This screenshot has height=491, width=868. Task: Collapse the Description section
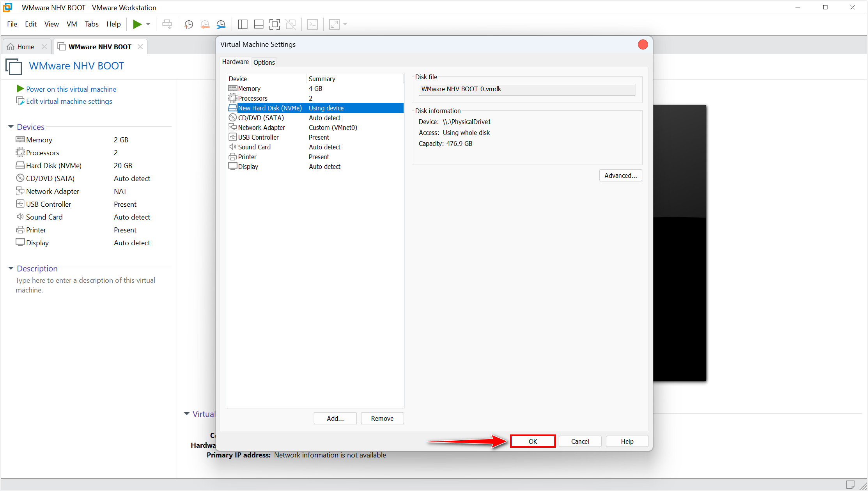click(x=11, y=268)
